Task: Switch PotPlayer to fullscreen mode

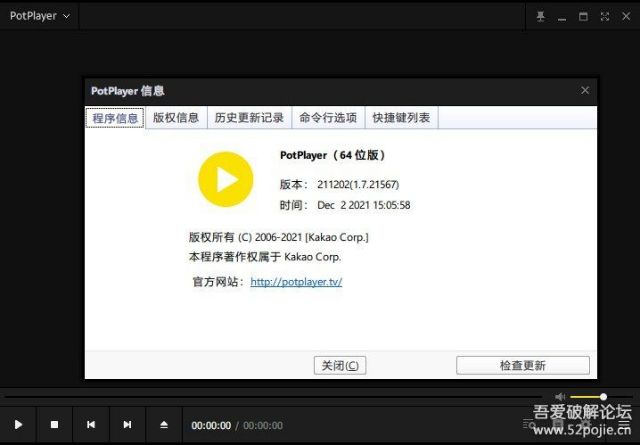Action: tap(605, 16)
